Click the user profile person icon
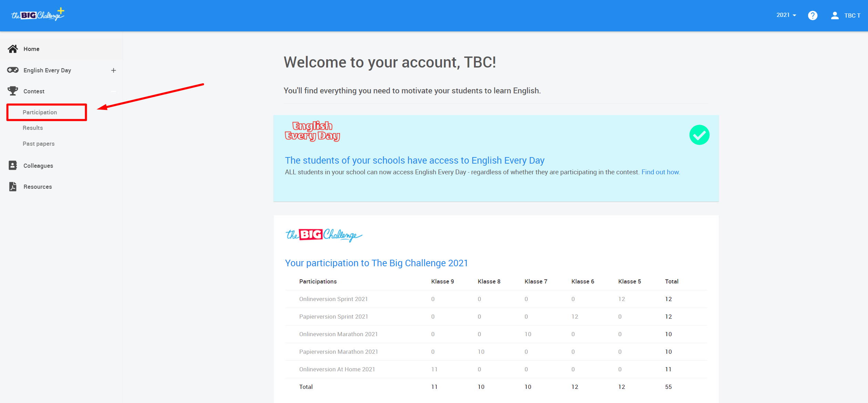 835,15
